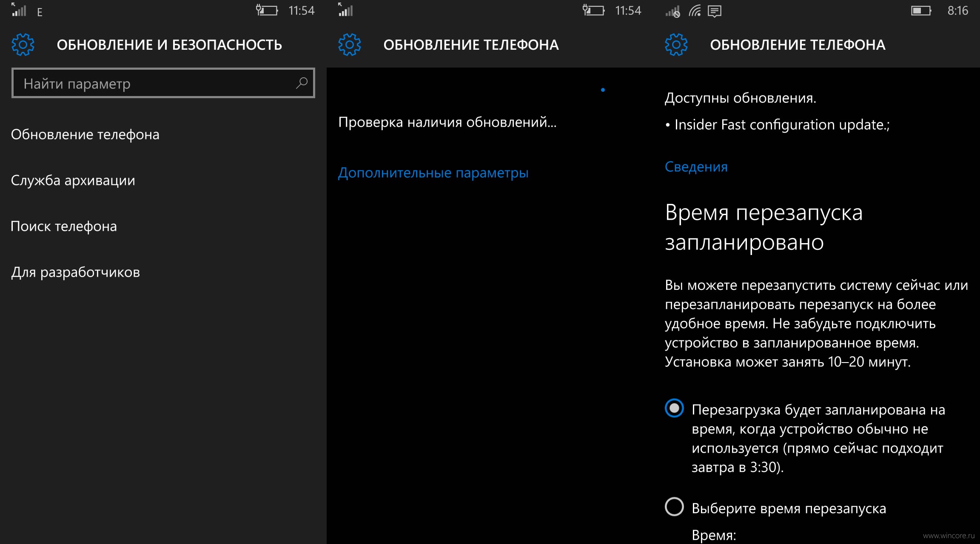The image size is (980, 544).
Task: Click the 'Время:' label
Action: [714, 535]
